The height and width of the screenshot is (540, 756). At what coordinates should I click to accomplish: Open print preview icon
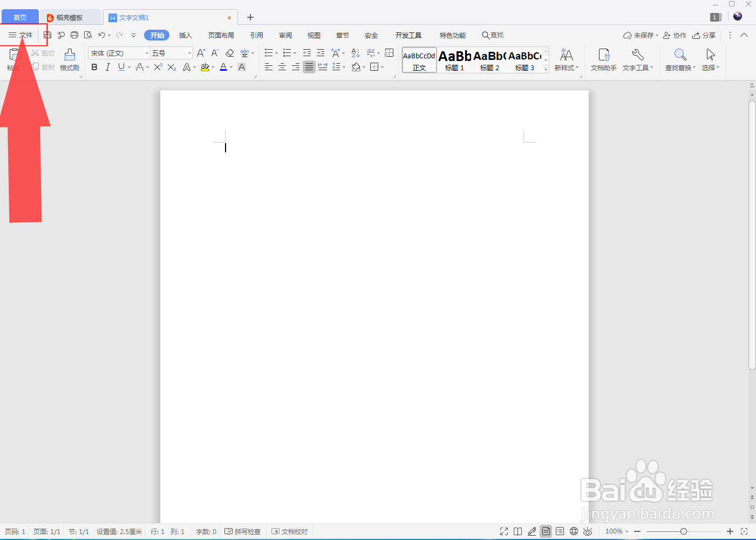click(x=88, y=35)
